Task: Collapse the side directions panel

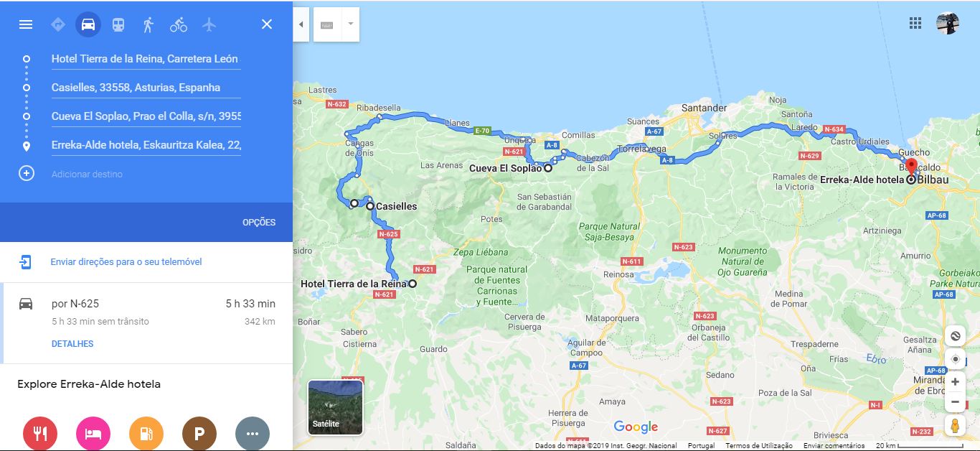Action: point(301,24)
